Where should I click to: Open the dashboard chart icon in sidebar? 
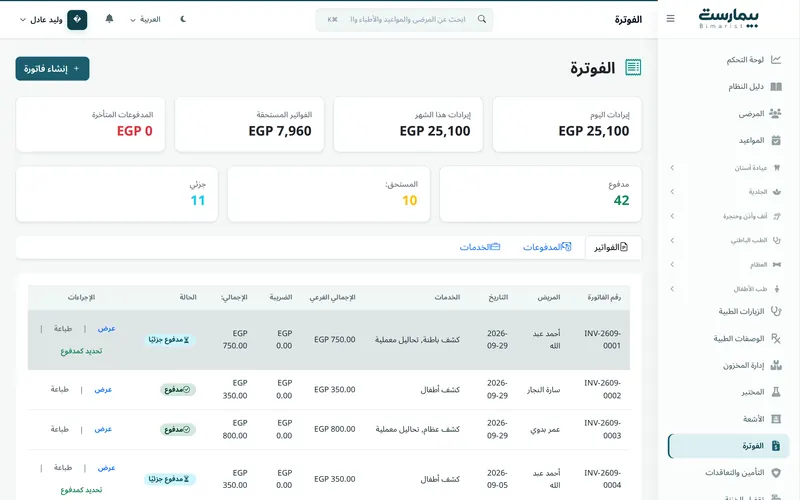click(776, 60)
